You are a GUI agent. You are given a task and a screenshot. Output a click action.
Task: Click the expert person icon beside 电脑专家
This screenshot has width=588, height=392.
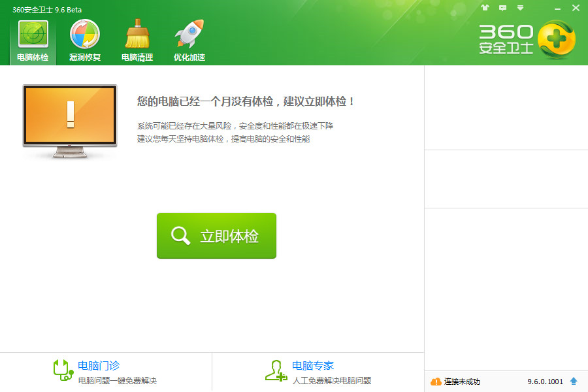point(276,369)
